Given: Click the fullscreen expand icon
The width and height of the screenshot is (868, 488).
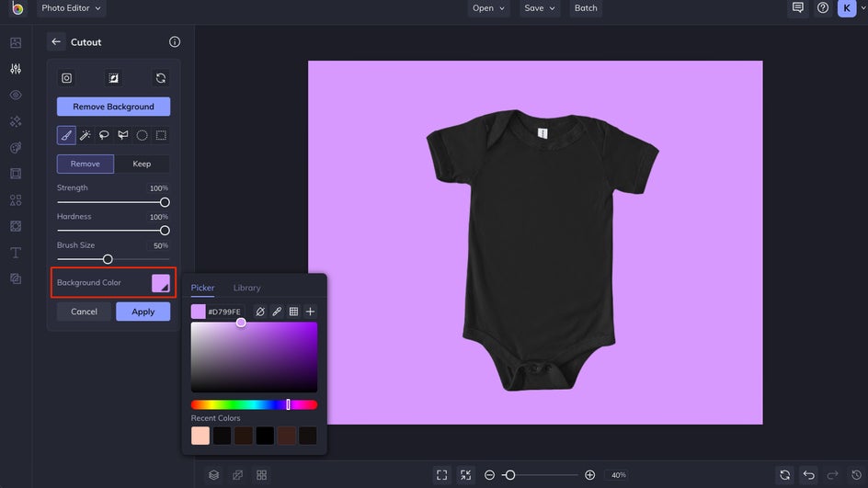Looking at the screenshot, I should [441, 475].
